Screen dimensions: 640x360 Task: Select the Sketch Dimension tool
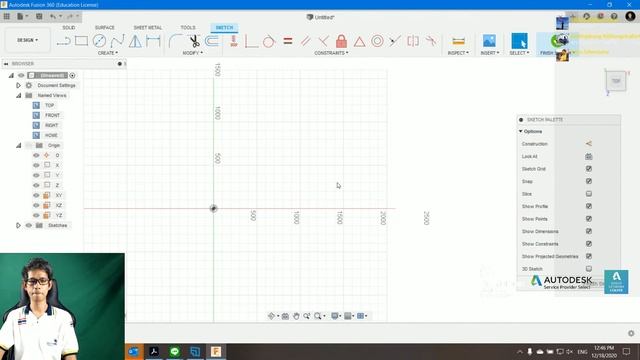153,41
